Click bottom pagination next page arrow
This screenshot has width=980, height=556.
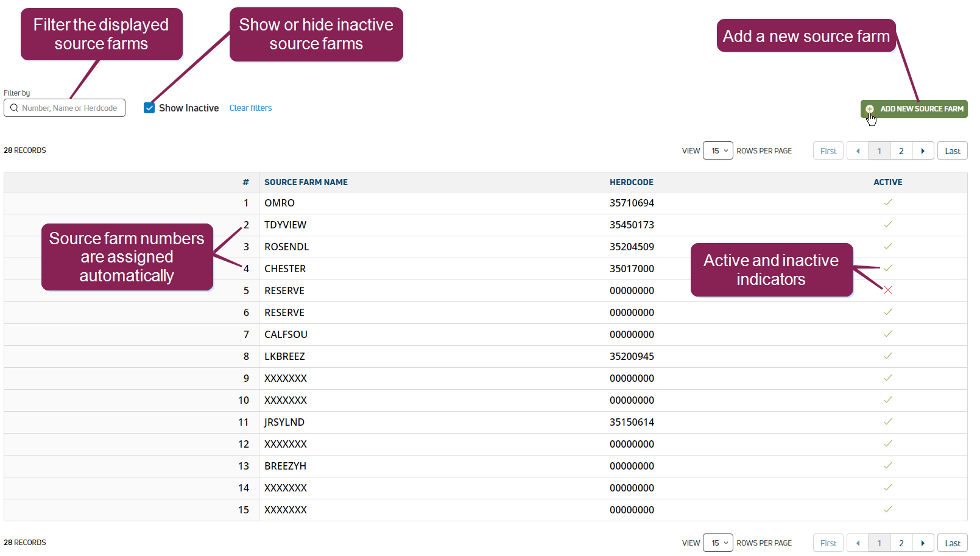[923, 543]
